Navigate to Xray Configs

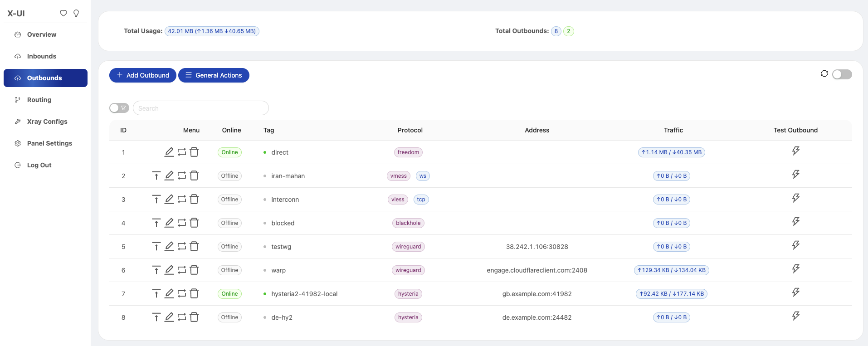[45, 122]
